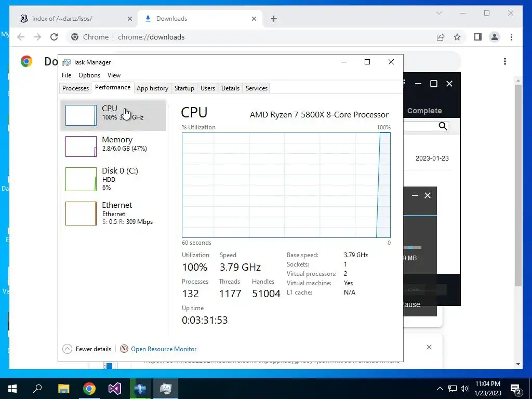Click the 2023-01-23 date in the dark window

(432, 158)
